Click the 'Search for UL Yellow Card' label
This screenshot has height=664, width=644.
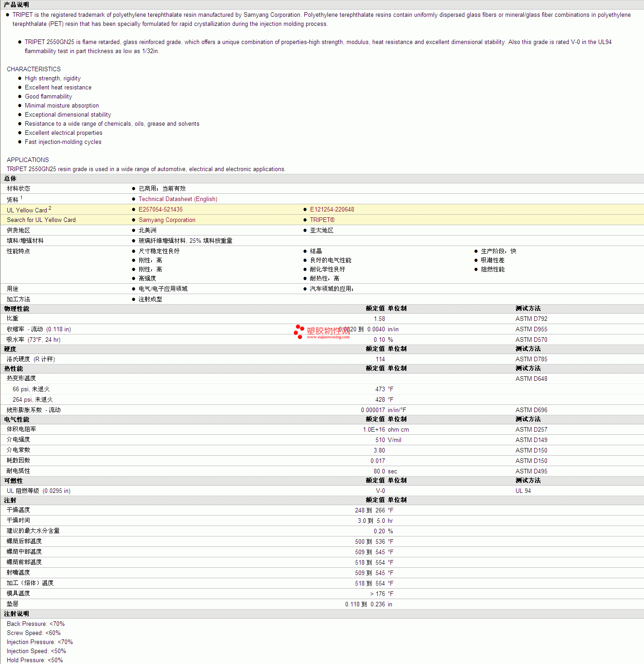[x=41, y=220]
